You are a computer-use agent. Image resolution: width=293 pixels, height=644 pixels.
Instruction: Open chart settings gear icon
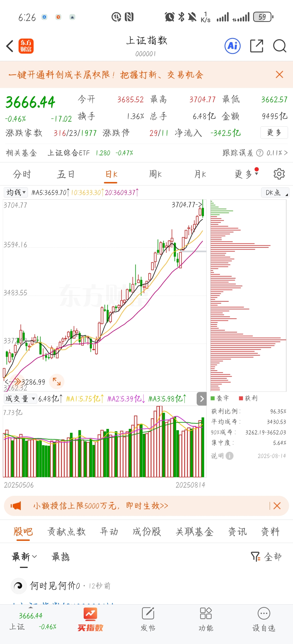click(279, 174)
